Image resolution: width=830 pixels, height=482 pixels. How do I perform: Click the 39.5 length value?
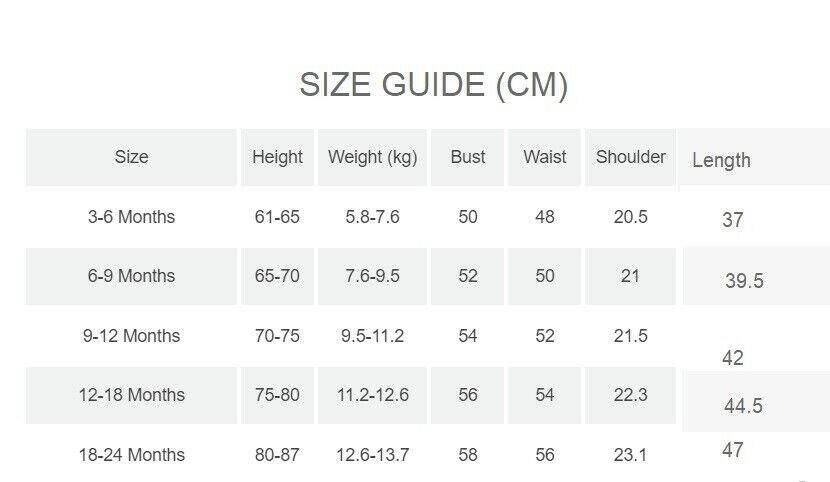[x=744, y=281]
